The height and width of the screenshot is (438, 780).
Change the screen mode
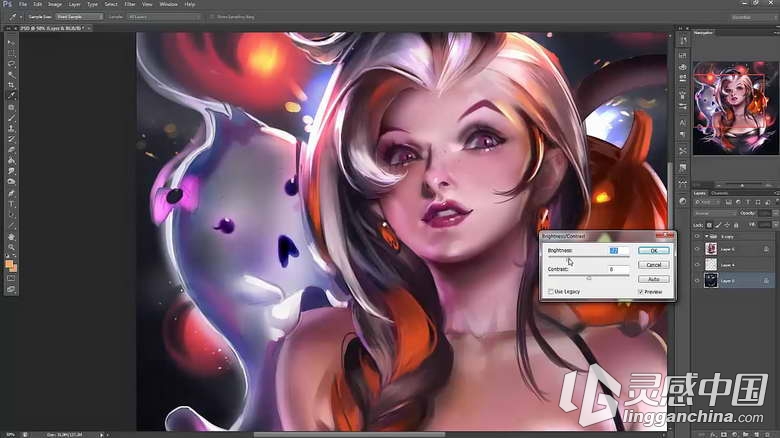point(11,289)
